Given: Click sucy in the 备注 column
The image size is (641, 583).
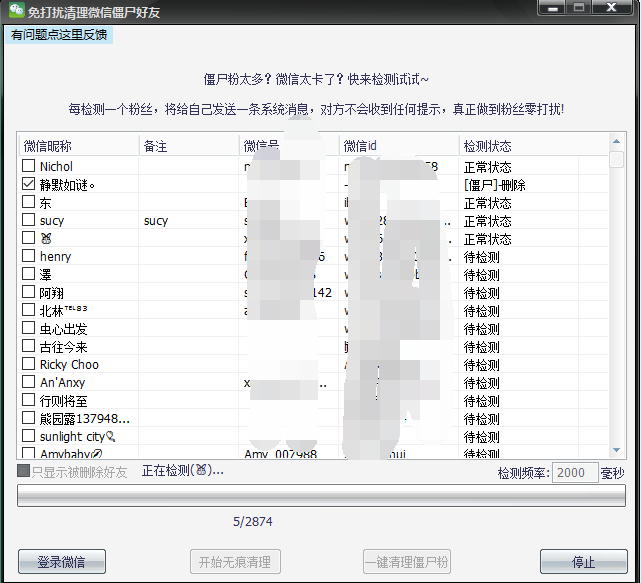Looking at the screenshot, I should tap(156, 221).
